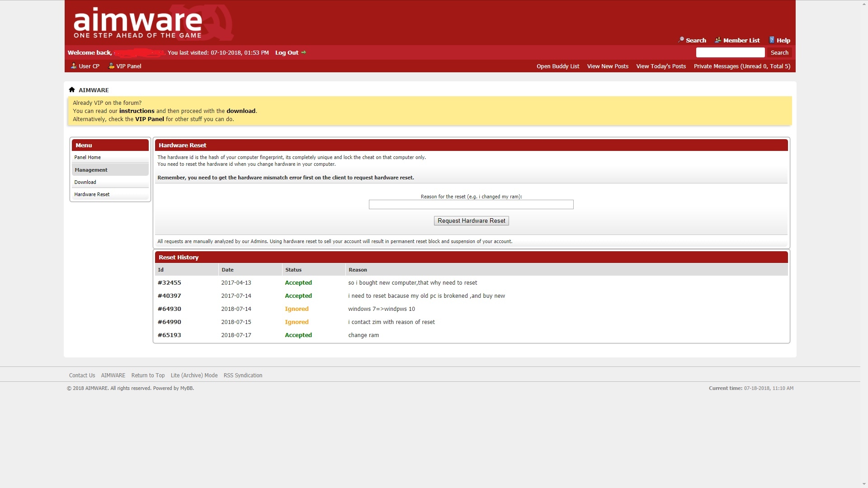Open the Buddy List link
The height and width of the screenshot is (488, 868).
tap(557, 66)
